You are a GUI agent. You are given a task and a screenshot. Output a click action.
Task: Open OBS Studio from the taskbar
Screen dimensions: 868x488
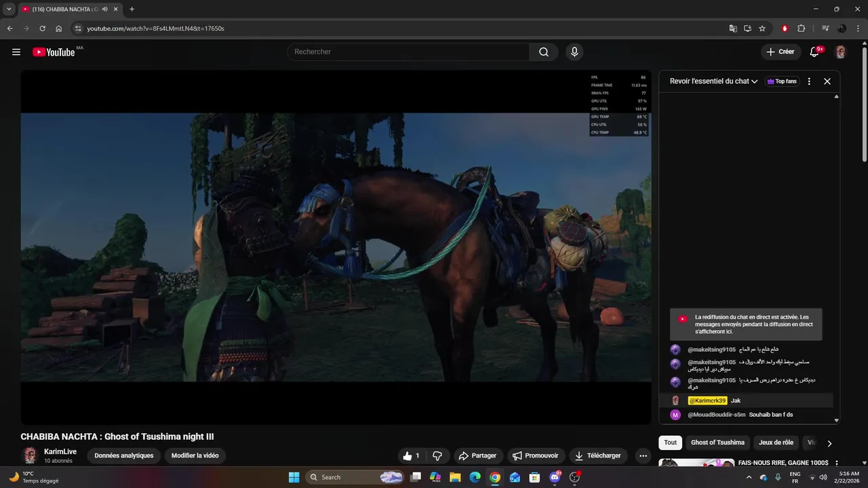574,477
